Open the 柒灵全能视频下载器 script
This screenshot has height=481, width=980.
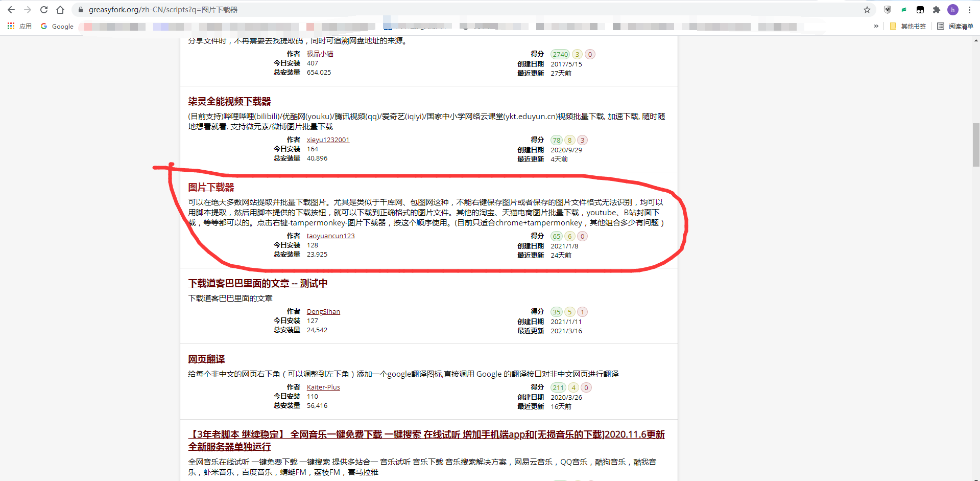coord(229,101)
